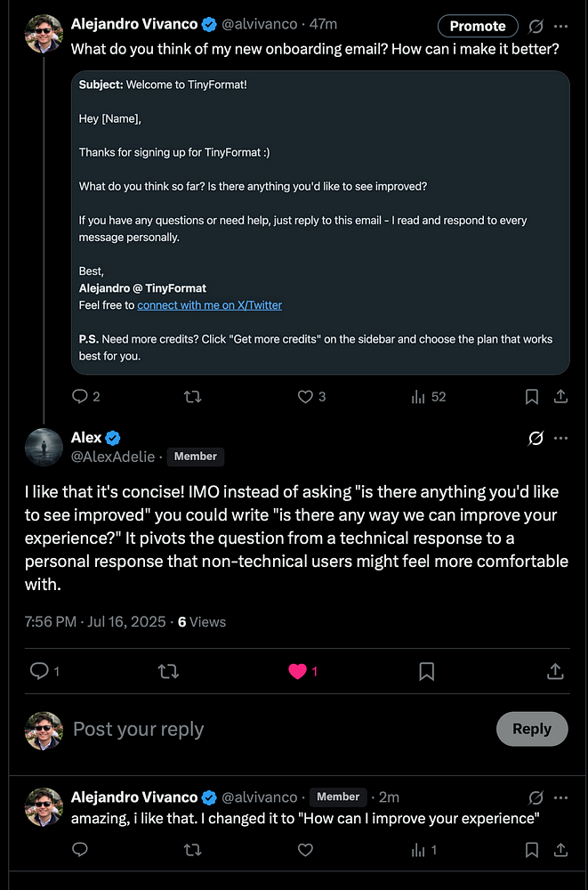Open the @AlexAdelie profile handle

[x=113, y=457]
